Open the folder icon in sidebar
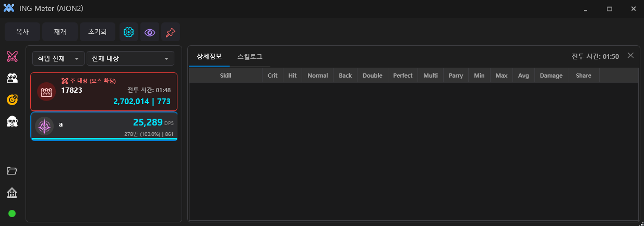644x226 pixels. pos(13,171)
